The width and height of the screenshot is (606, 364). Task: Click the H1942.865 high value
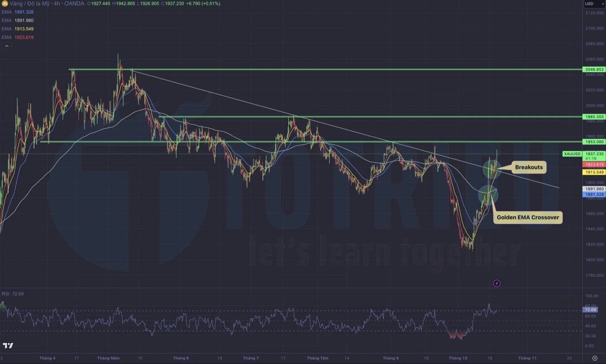coord(123,4)
